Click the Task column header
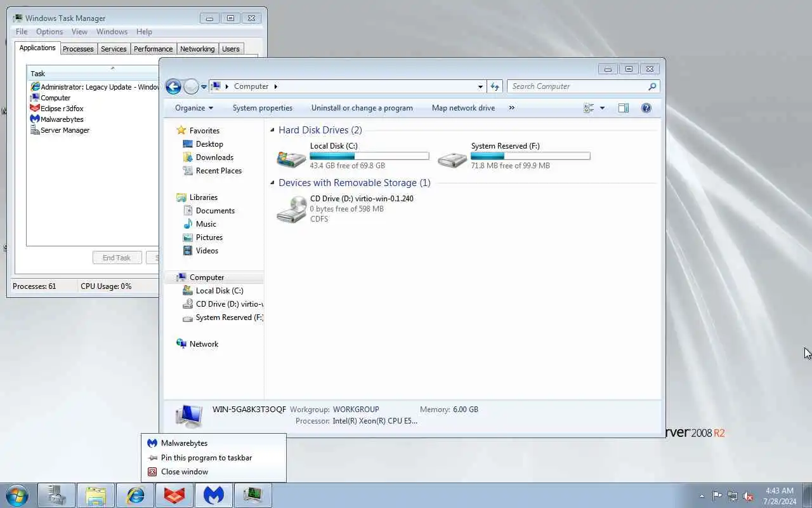Image resolution: width=812 pixels, height=508 pixels. [93, 74]
